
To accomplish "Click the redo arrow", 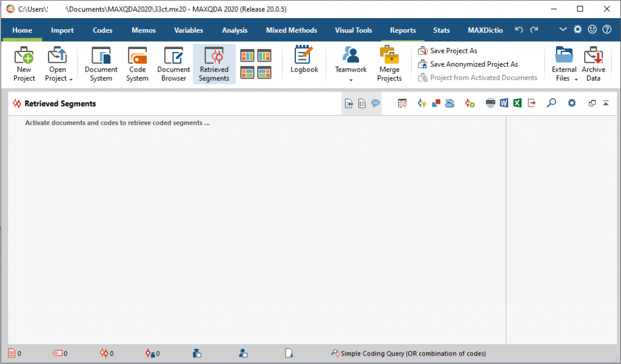I will click(x=534, y=30).
